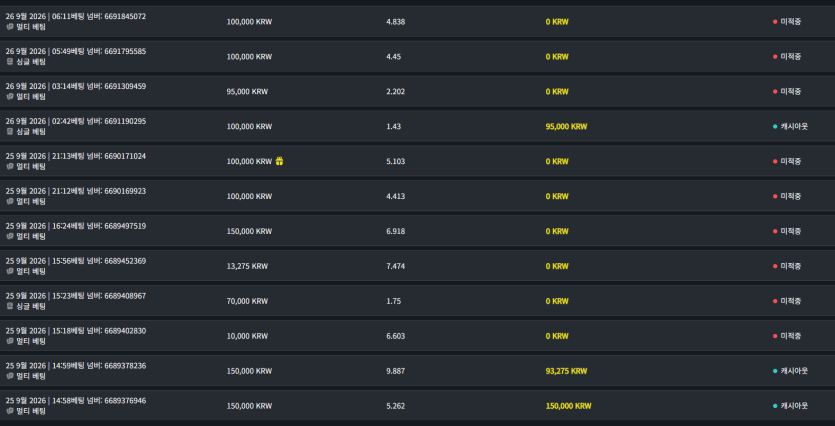This screenshot has width=835, height=426.
Task: Click the 150,000 KRW yellow payout amount
Action: tap(568, 406)
